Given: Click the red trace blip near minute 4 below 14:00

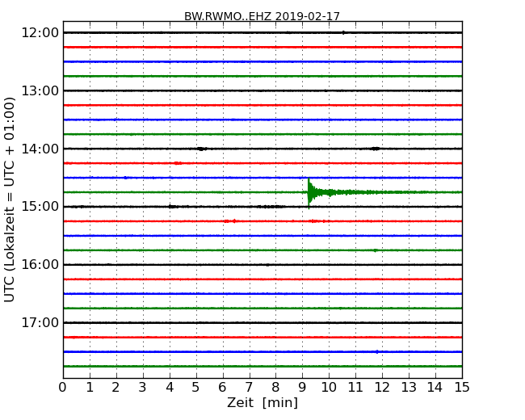Looking at the screenshot, I should [178, 163].
